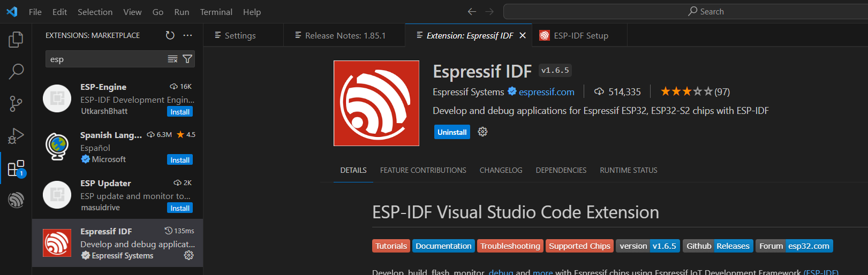Switch to Release Notes: 1.85.1 tab
The height and width of the screenshot is (275, 868).
point(344,35)
